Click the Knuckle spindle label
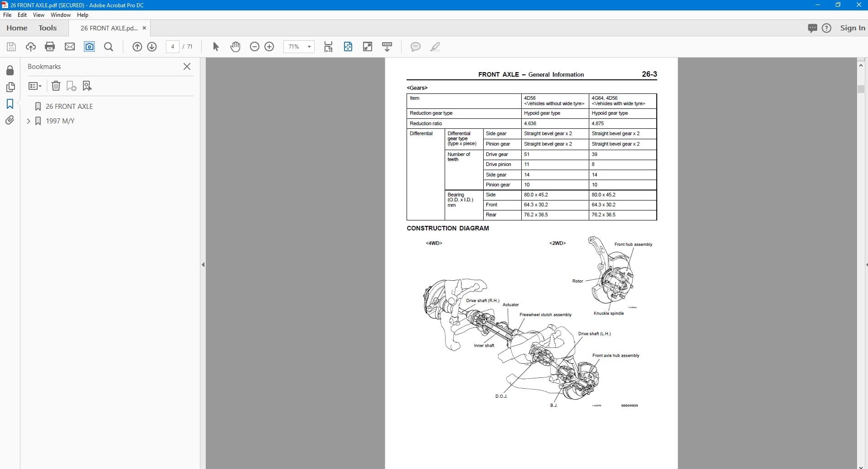868x469 pixels. 609,313
